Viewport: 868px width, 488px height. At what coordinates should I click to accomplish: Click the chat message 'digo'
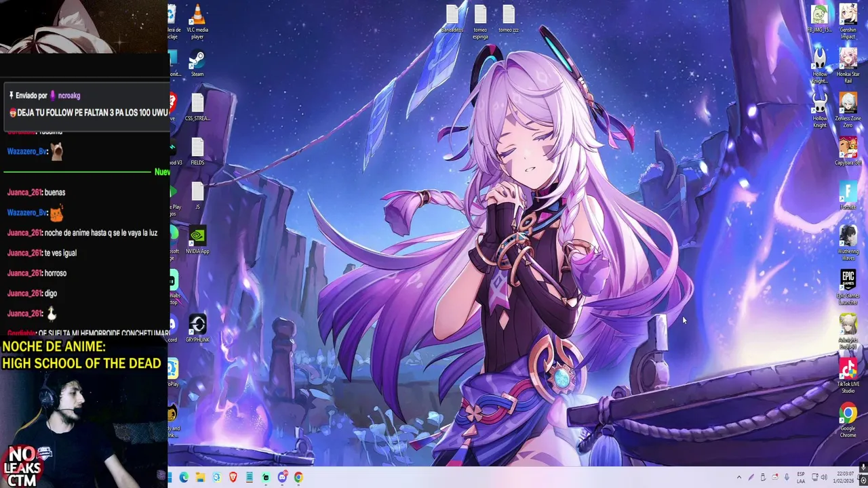click(x=51, y=293)
